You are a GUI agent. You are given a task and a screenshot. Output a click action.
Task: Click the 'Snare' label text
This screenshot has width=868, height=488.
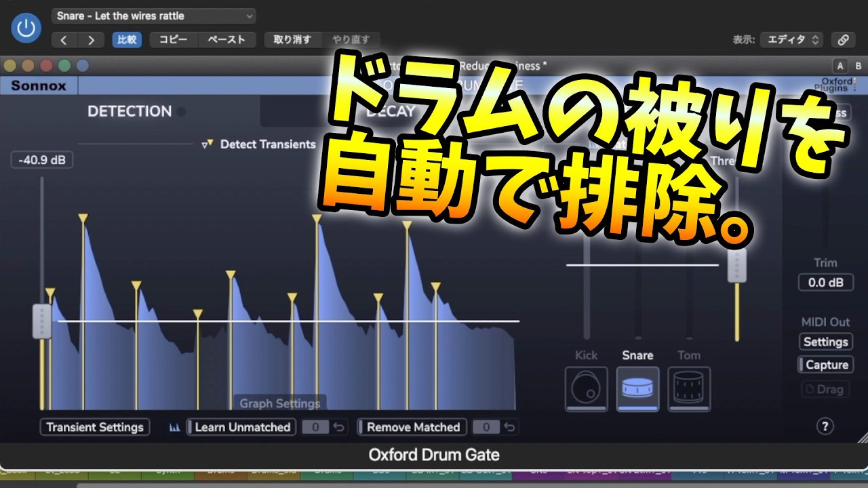637,355
